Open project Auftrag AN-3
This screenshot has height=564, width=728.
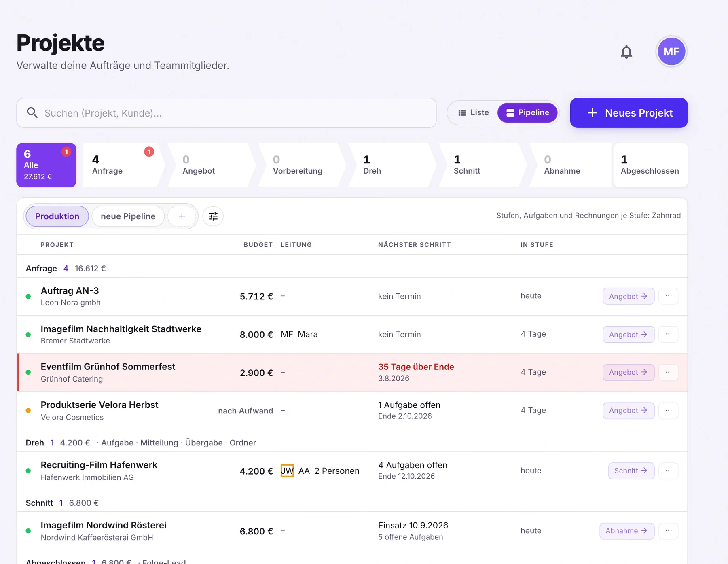click(70, 290)
